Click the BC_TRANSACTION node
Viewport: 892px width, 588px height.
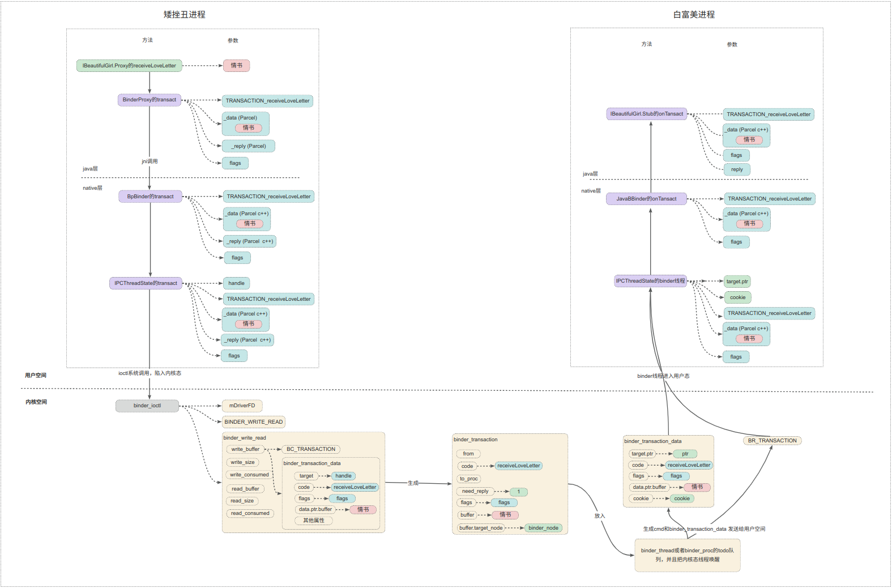coord(311,449)
